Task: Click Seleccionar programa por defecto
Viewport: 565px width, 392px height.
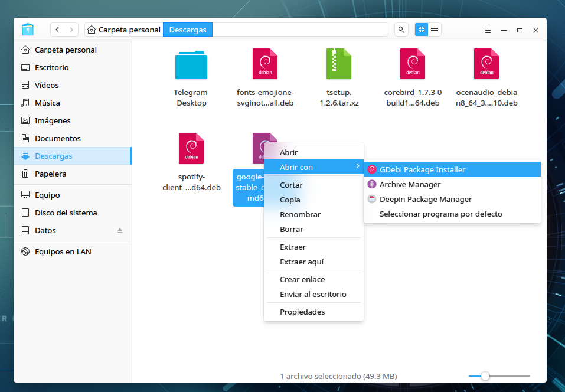Action: tap(440, 214)
